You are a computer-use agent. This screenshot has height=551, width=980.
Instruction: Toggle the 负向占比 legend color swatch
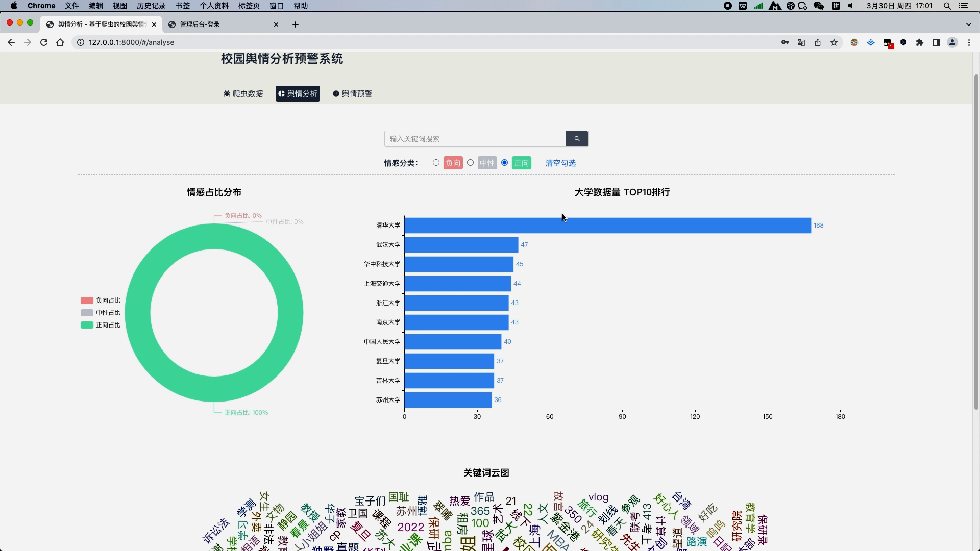pyautogui.click(x=87, y=300)
